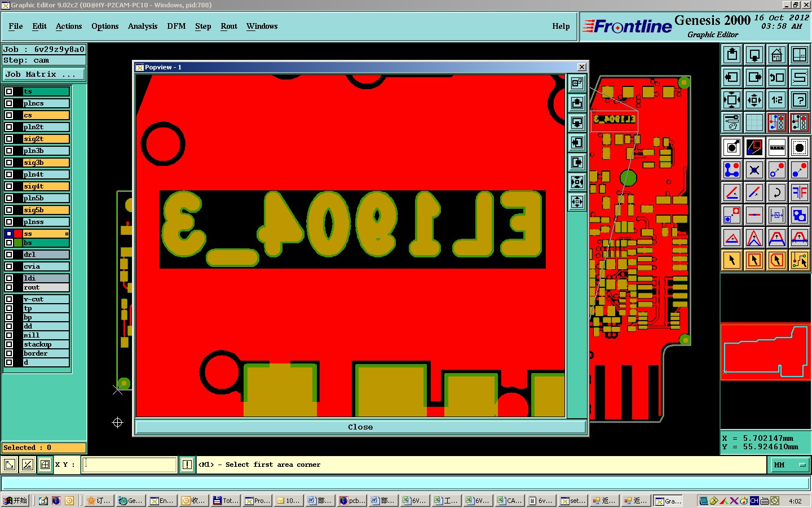Toggle the stackup layer checkbox
The image size is (812, 508).
pyautogui.click(x=9, y=344)
